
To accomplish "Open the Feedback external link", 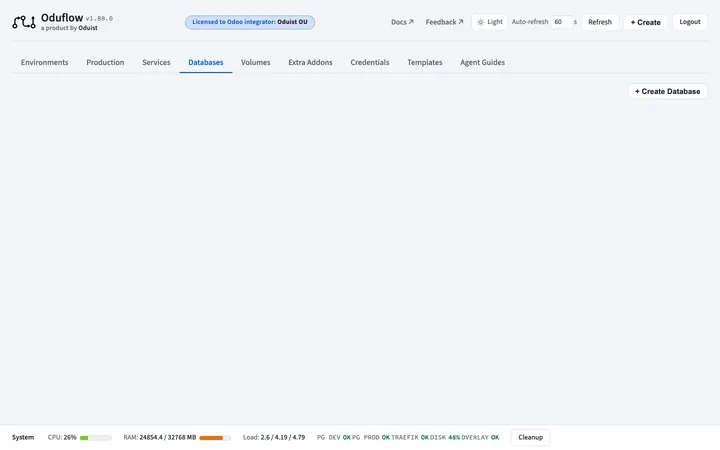I will 444,22.
